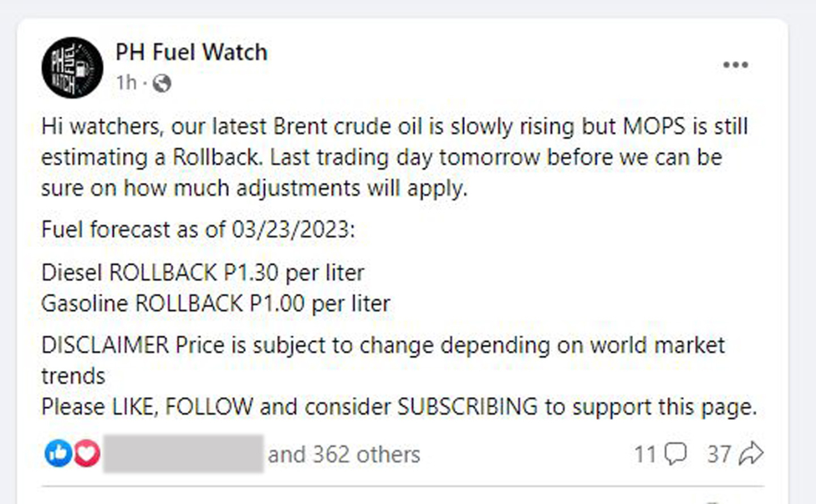The height and width of the screenshot is (504, 816).
Task: Open the post's 1h timestamp link
Action: (126, 83)
